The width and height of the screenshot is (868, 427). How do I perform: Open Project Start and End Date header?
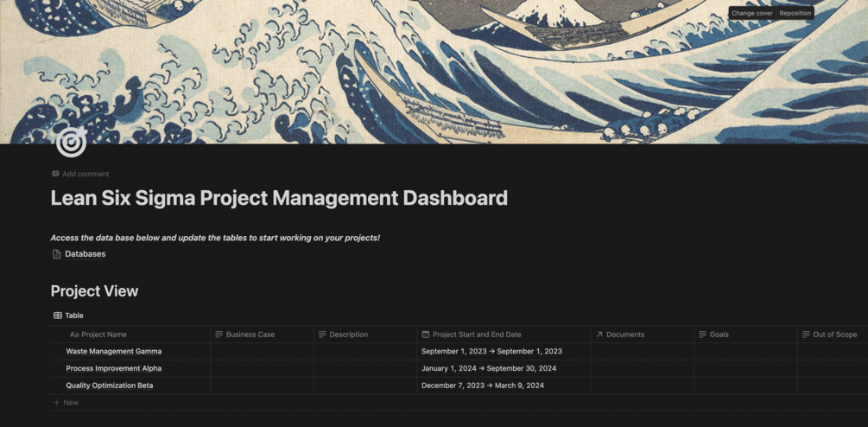pos(504,335)
